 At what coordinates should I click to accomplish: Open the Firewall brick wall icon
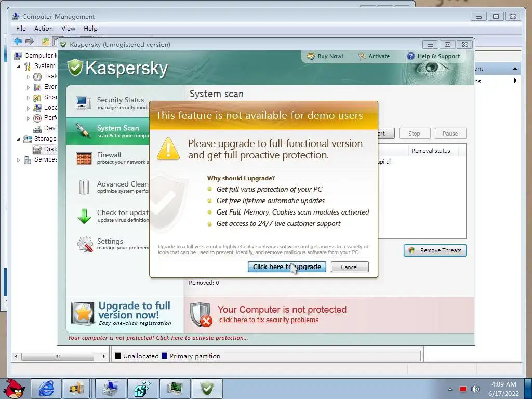pos(84,158)
